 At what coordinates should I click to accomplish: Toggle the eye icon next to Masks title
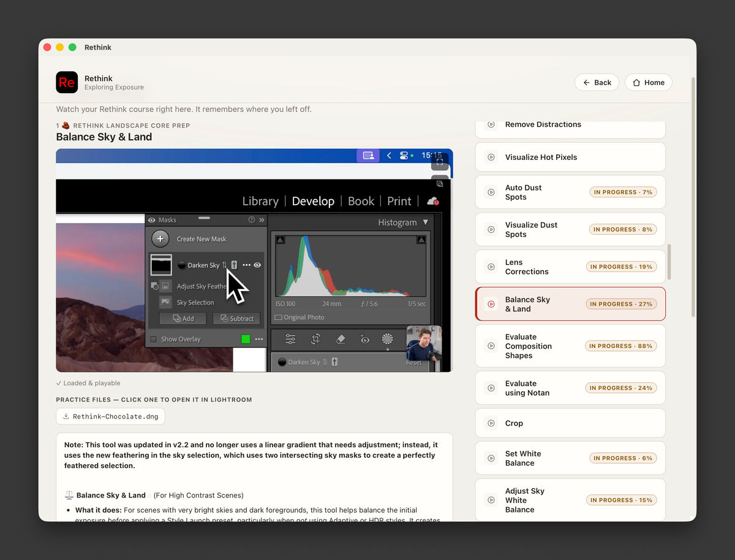point(152,220)
